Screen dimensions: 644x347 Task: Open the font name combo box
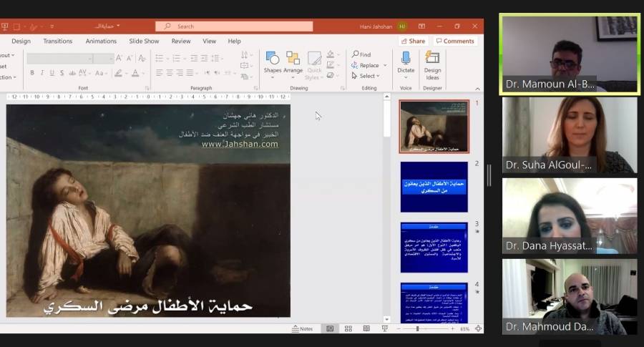tap(70, 58)
